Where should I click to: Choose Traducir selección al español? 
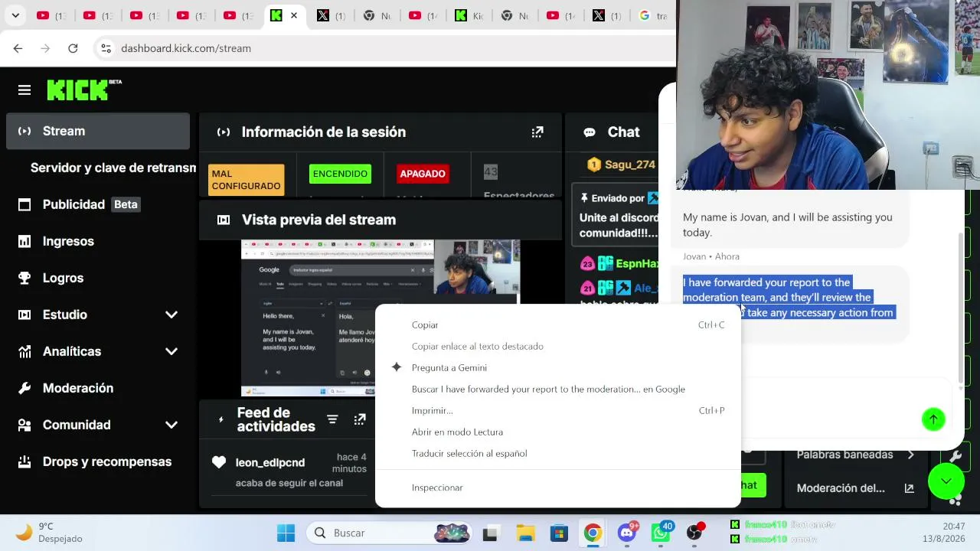coord(557,454)
